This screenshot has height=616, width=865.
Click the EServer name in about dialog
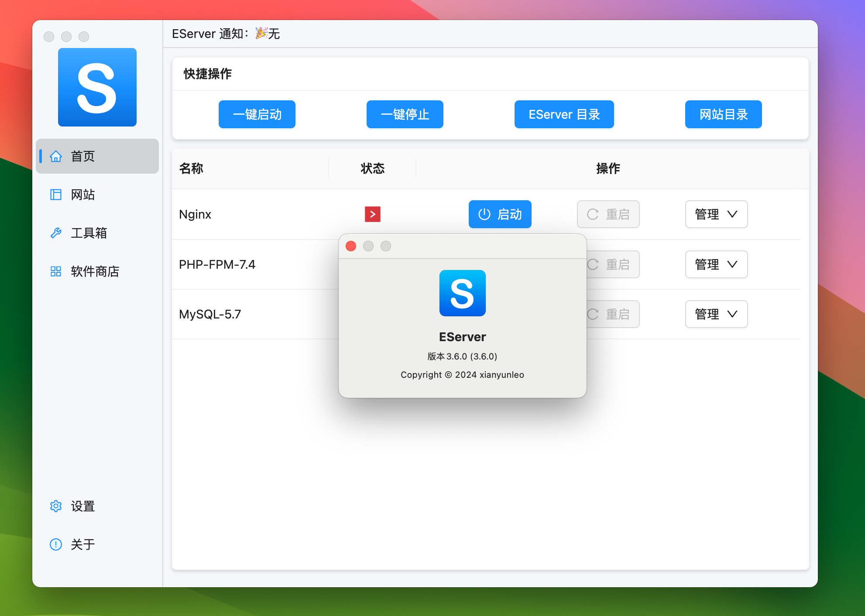(x=463, y=337)
